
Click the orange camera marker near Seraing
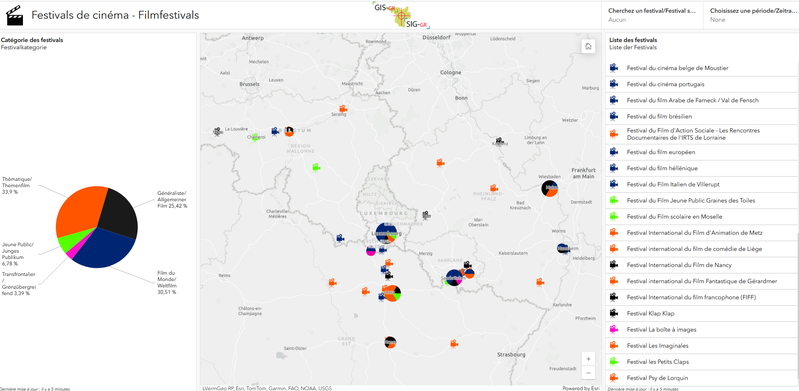tap(343, 109)
